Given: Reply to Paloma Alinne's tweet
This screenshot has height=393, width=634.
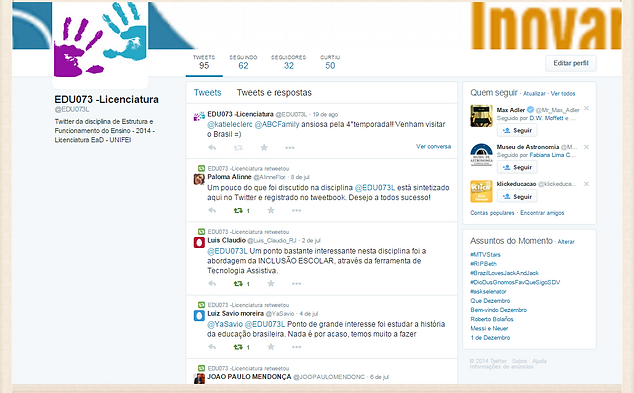Looking at the screenshot, I should pyautogui.click(x=212, y=210).
